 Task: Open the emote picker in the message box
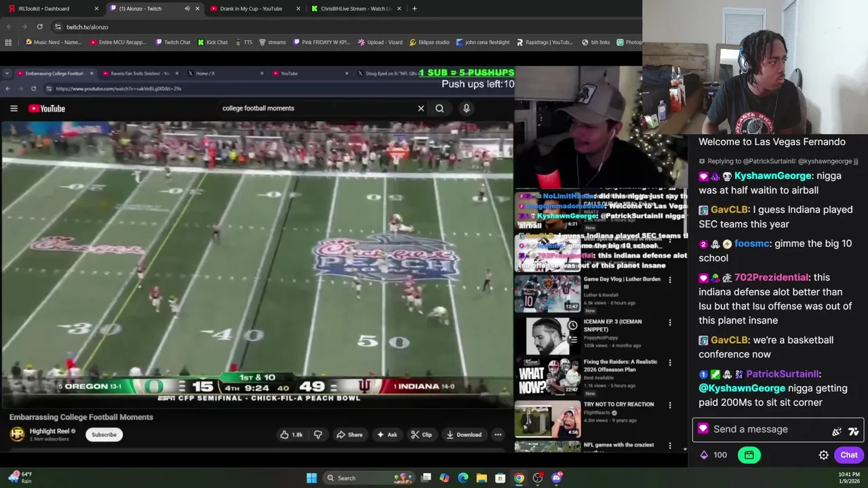point(837,431)
